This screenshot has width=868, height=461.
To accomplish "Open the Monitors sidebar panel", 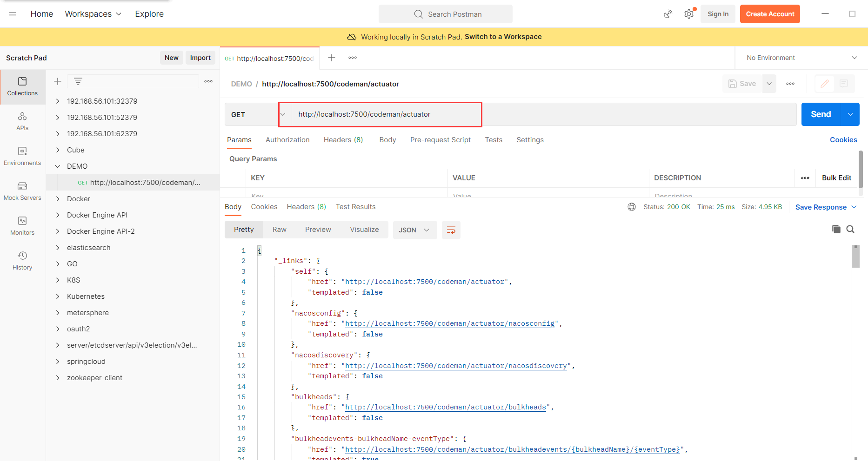I will [22, 226].
